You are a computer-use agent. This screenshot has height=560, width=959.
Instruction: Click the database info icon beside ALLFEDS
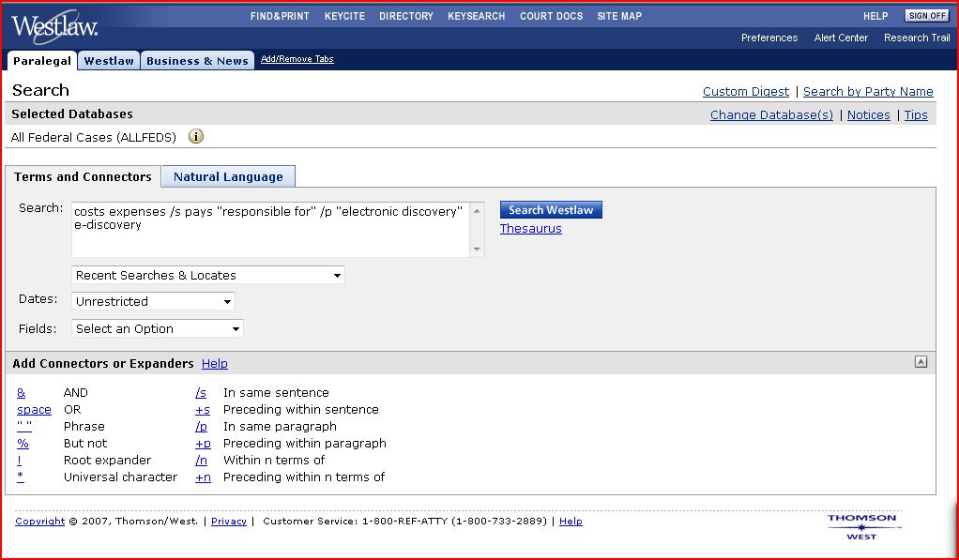tap(196, 137)
